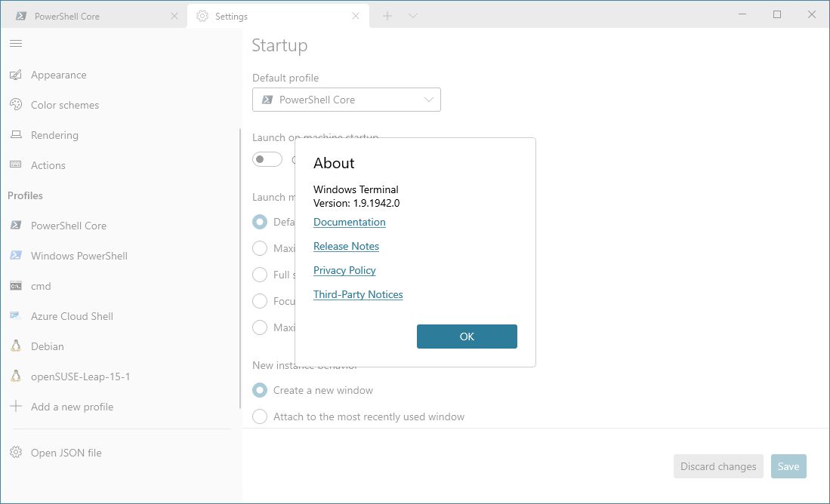Viewport: 830px width, 504px height.
Task: Open the Third-Party Notices link
Action: tap(358, 294)
